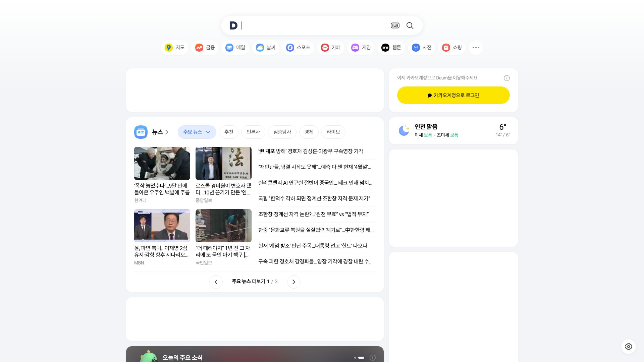Click the info icon beside the login notice

[506, 78]
